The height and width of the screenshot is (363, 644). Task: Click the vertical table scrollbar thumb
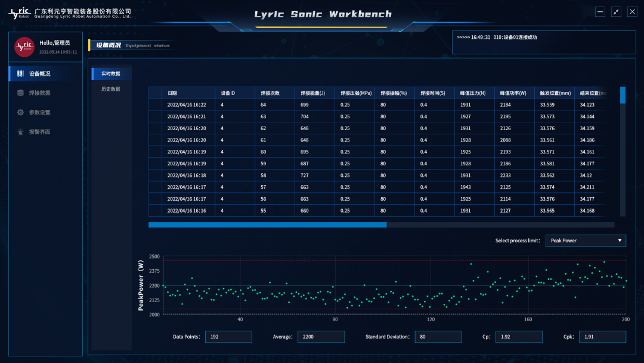(623, 96)
